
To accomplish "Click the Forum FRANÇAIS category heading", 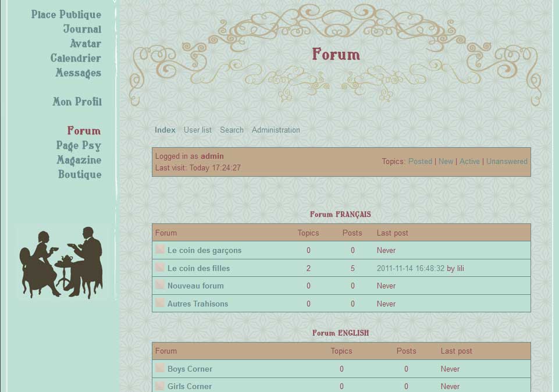I will (340, 215).
